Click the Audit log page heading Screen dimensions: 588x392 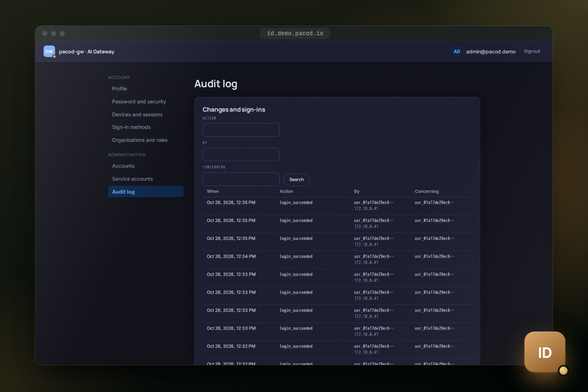[216, 84]
